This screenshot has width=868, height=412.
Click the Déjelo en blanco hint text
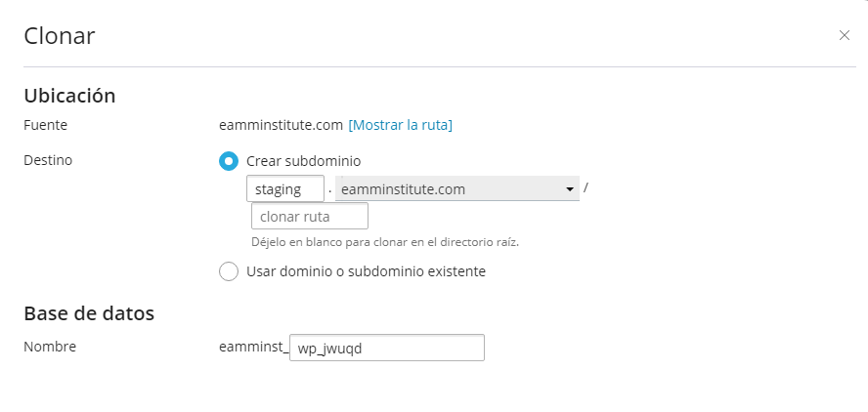(385, 242)
